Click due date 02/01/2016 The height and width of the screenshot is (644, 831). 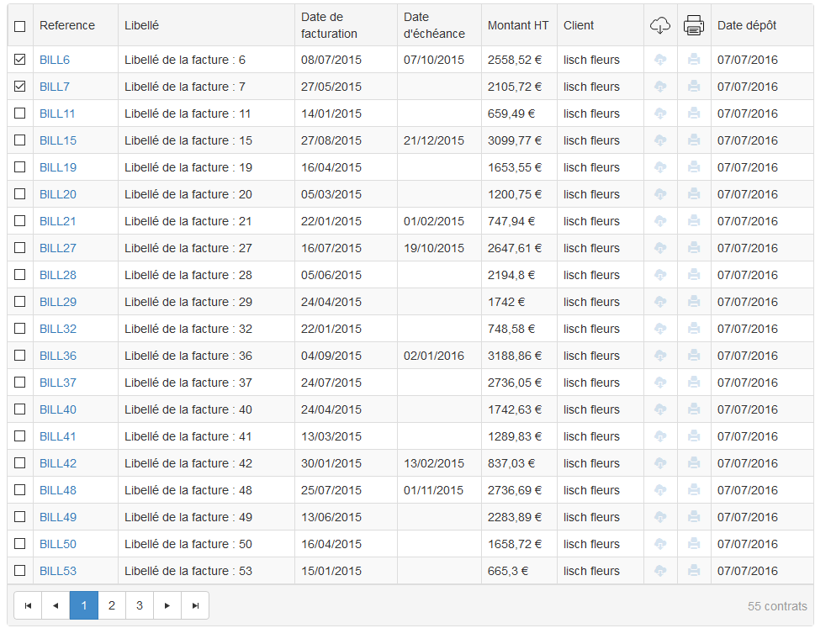[433, 356]
